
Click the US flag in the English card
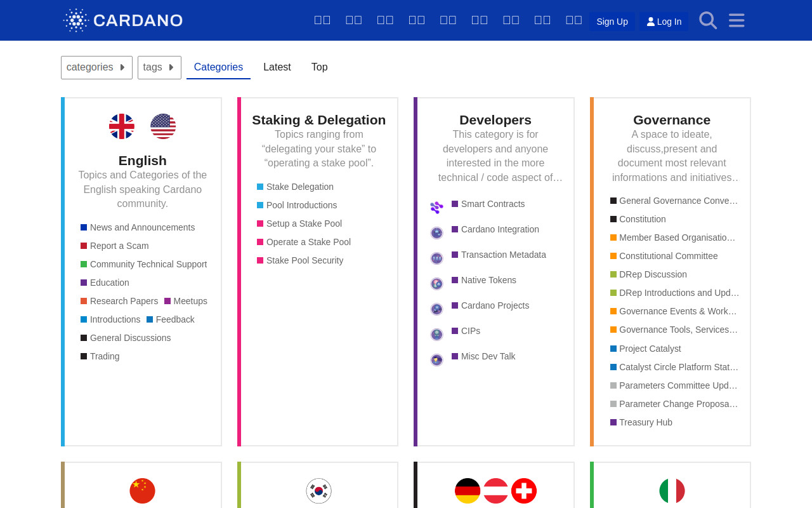tap(163, 126)
